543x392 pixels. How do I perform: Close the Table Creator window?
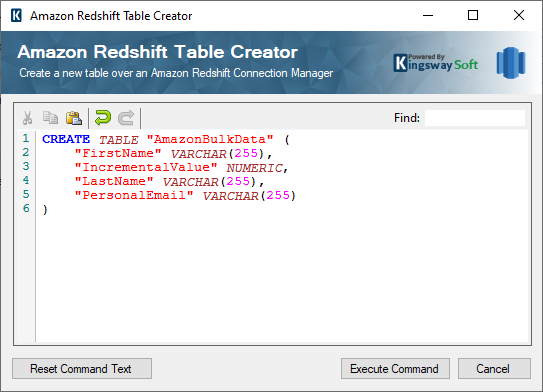tap(519, 16)
